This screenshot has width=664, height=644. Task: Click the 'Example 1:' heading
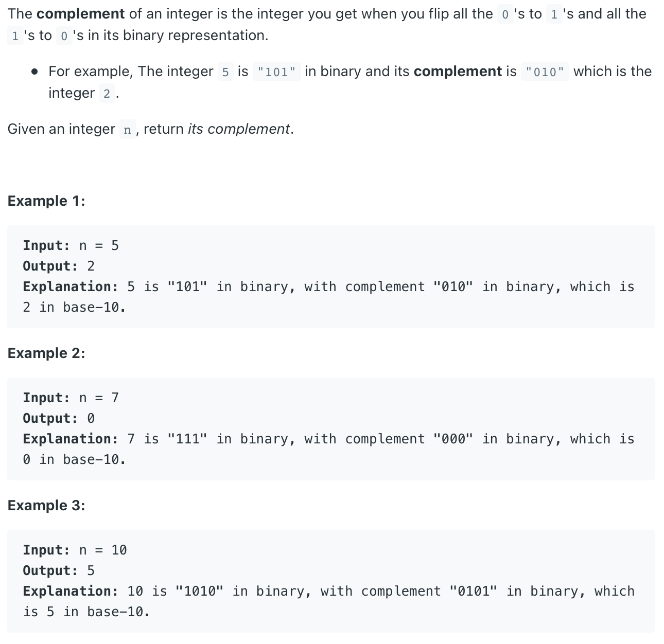pyautogui.click(x=46, y=201)
